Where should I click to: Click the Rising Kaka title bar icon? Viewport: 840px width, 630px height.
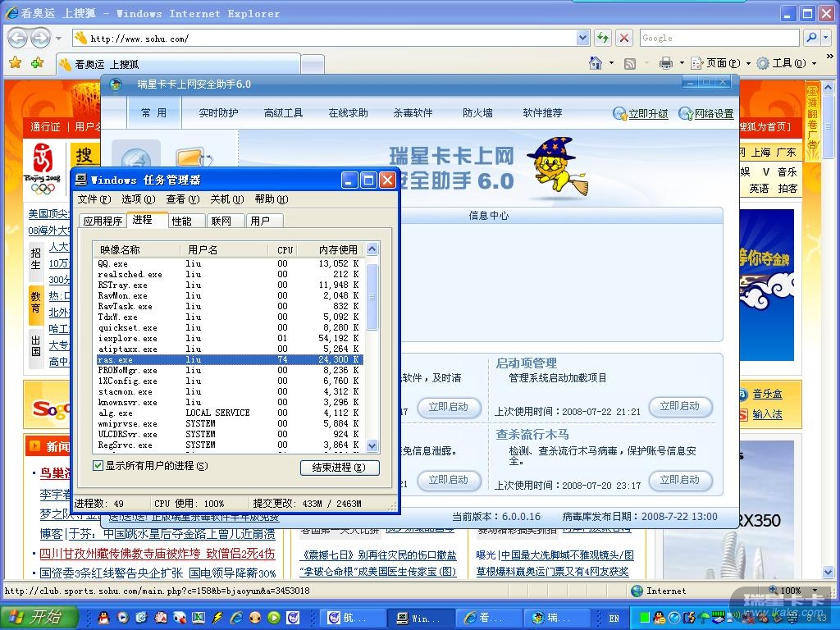pos(115,84)
